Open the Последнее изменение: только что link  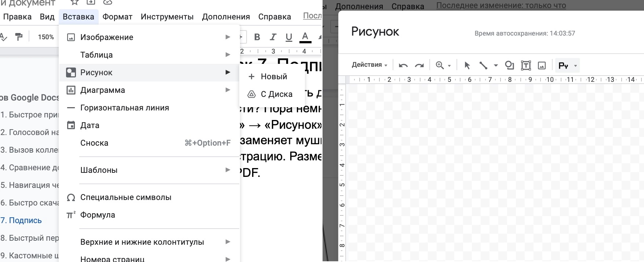[x=501, y=6]
